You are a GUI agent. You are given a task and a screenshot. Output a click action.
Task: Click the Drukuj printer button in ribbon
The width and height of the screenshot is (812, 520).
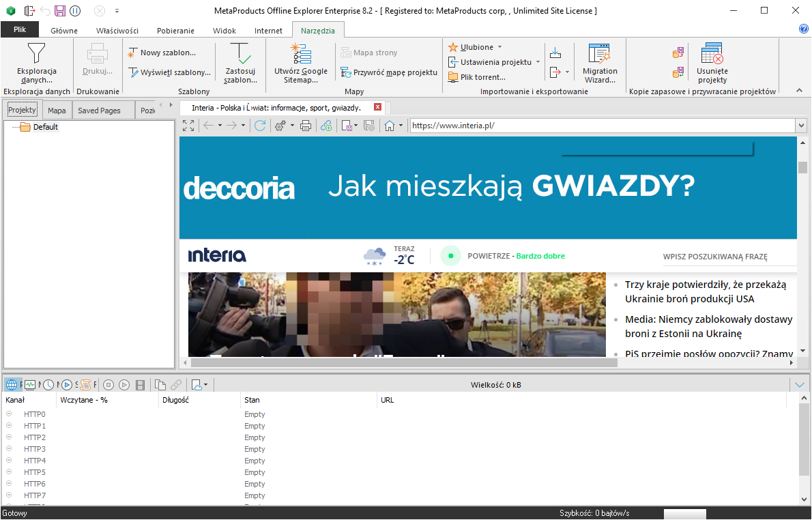[98, 59]
